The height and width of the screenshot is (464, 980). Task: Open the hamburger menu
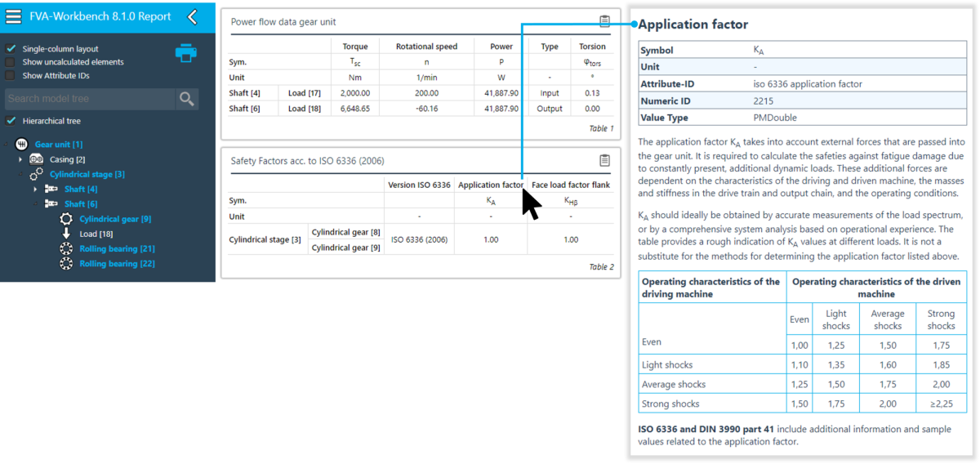14,16
